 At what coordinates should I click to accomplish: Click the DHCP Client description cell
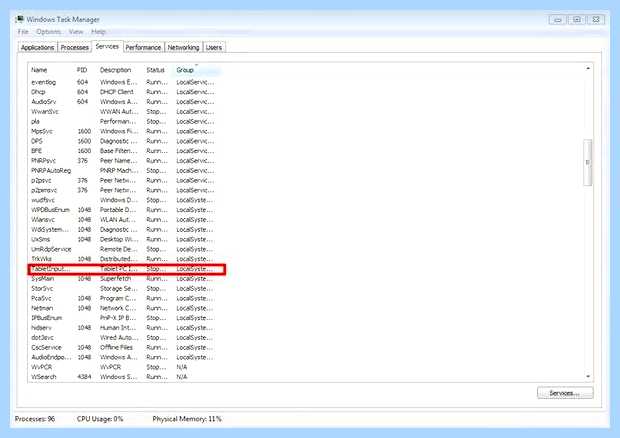117,92
